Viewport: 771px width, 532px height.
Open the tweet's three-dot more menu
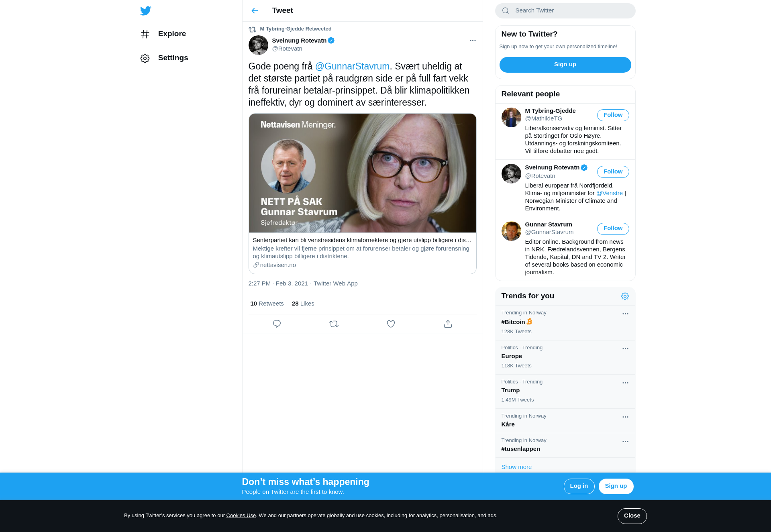473,40
